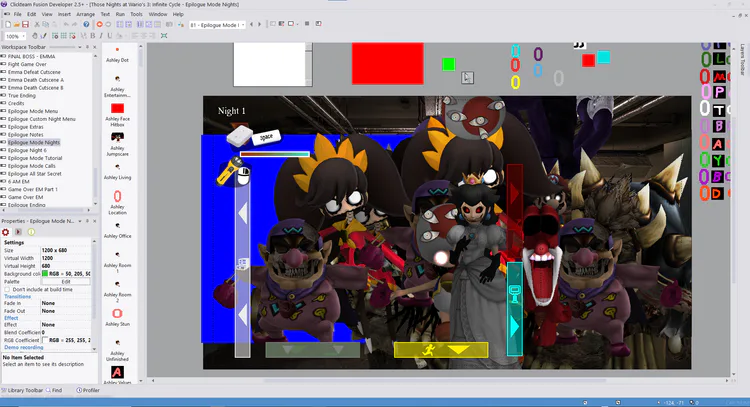Click the white RGB Coefficient swatch
Image resolution: width=750 pixels, height=407 pixels.
pyautogui.click(x=45, y=340)
